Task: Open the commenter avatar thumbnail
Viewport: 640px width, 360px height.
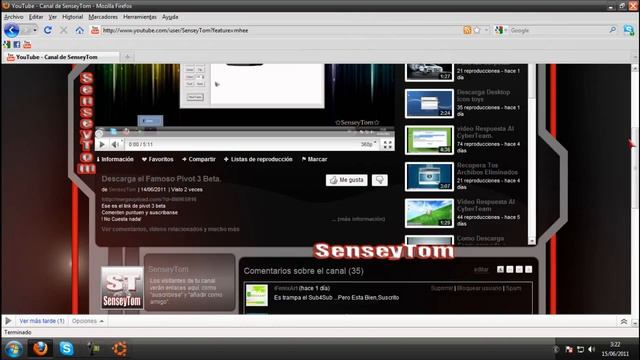Action: point(256,295)
